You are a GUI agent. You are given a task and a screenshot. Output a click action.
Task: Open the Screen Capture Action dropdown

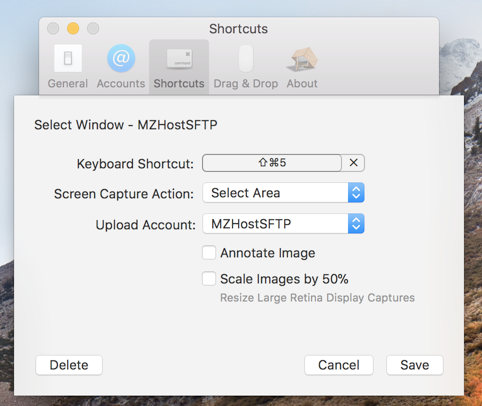(283, 193)
